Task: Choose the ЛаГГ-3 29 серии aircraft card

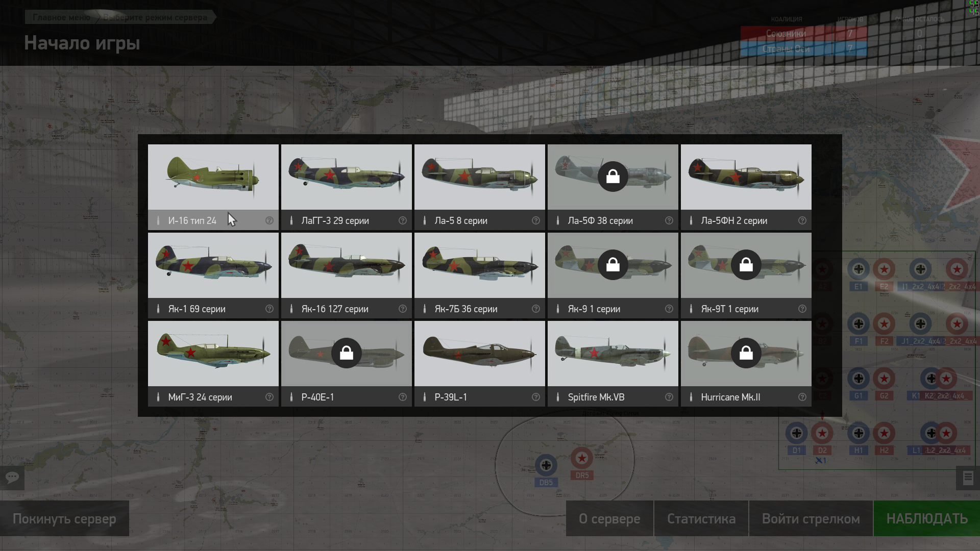Action: [x=346, y=187]
